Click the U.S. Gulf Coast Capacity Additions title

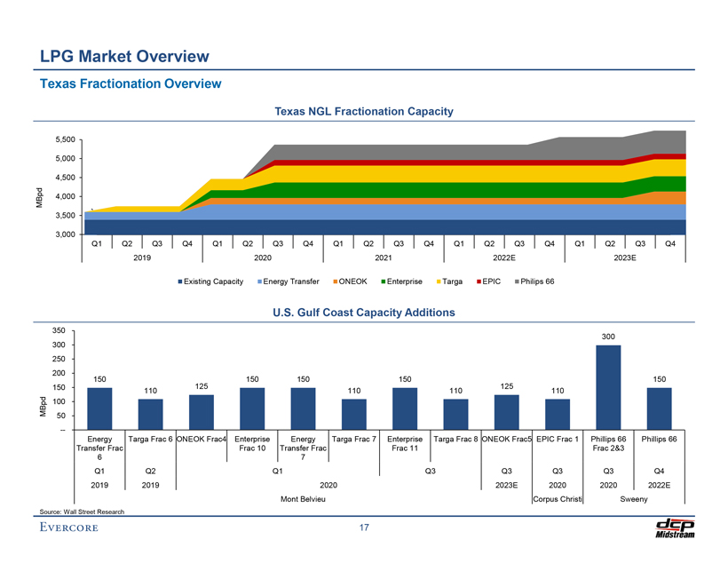(364, 313)
